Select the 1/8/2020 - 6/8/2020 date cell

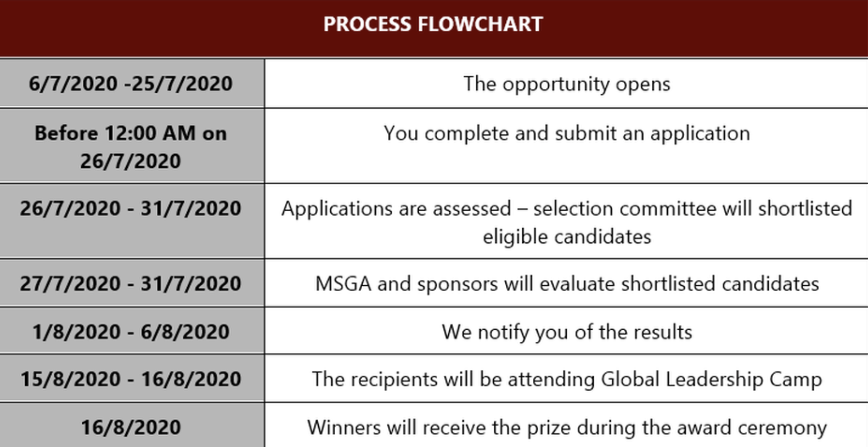pos(131,332)
